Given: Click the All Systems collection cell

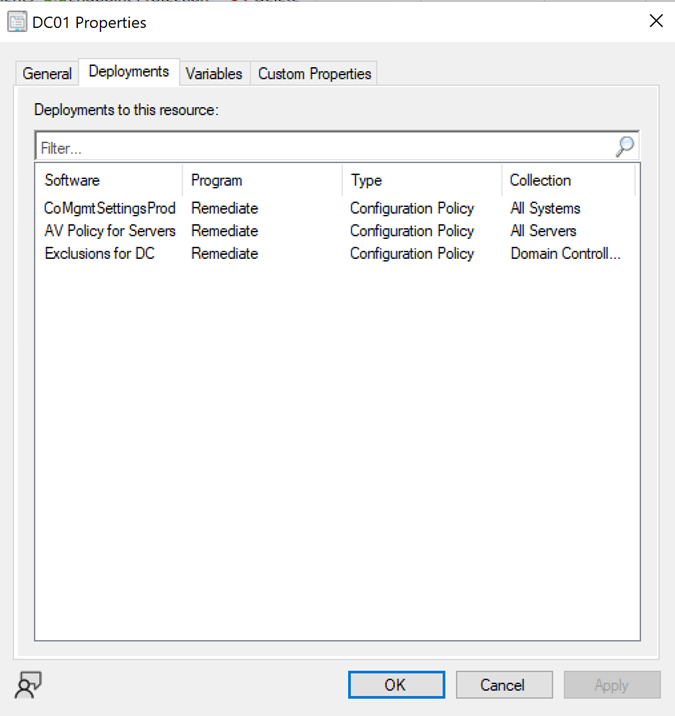Looking at the screenshot, I should click(545, 208).
